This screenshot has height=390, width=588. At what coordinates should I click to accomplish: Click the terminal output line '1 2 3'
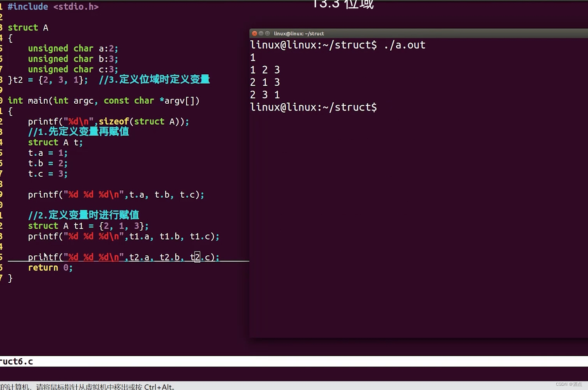pyautogui.click(x=265, y=70)
